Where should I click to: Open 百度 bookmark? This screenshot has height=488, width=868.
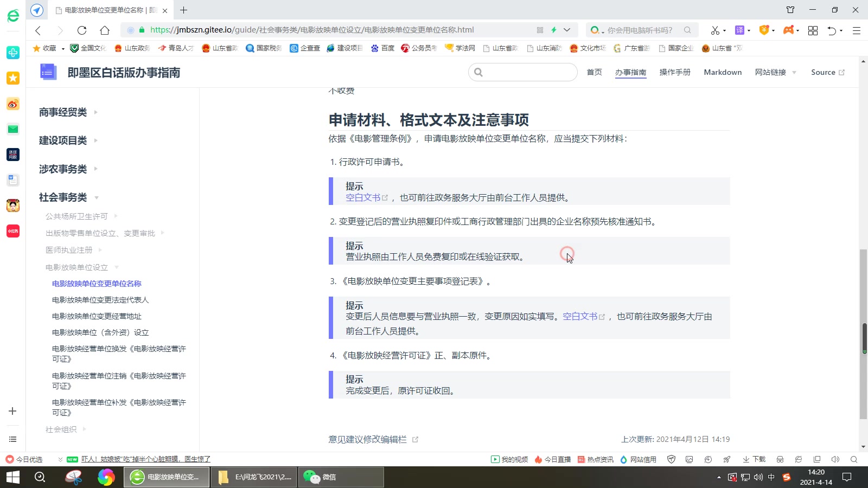(x=382, y=48)
